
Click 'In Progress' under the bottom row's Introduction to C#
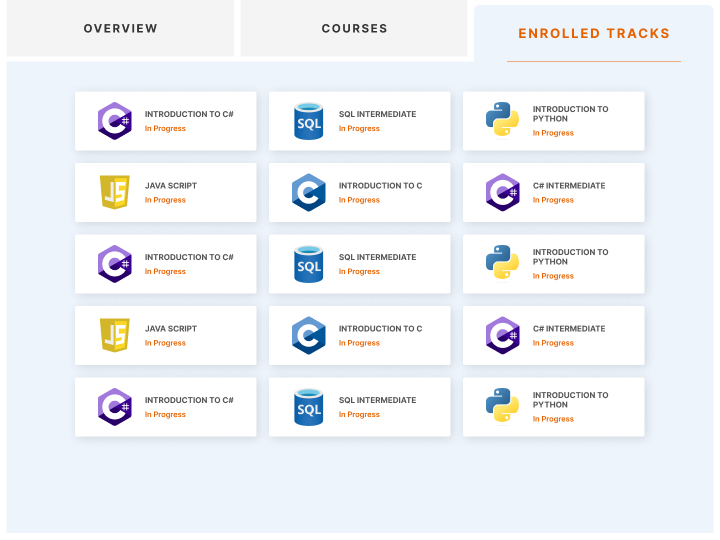(x=165, y=415)
